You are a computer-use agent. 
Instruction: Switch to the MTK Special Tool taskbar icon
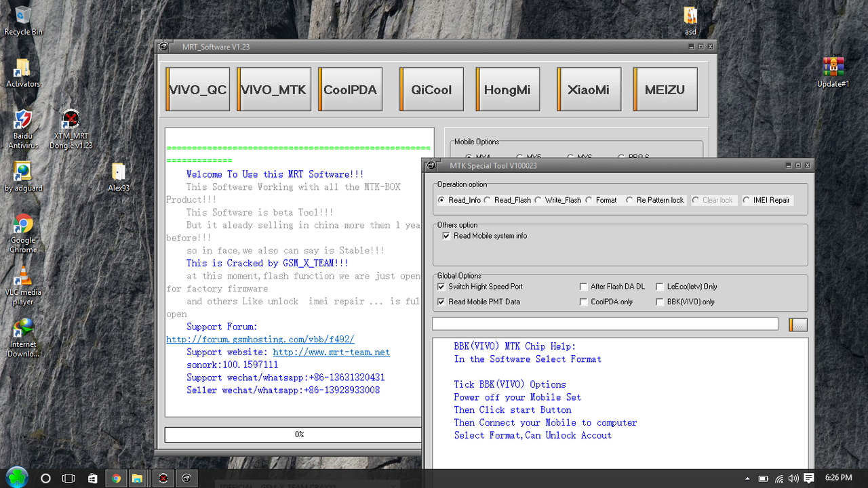click(x=186, y=478)
